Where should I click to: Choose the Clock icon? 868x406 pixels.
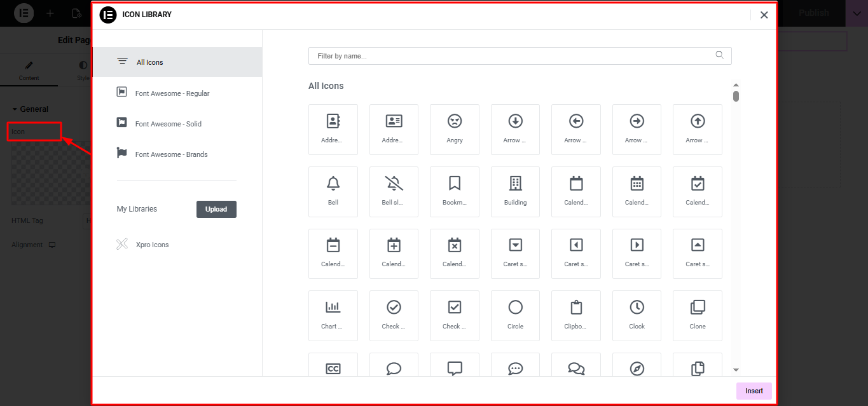(637, 315)
